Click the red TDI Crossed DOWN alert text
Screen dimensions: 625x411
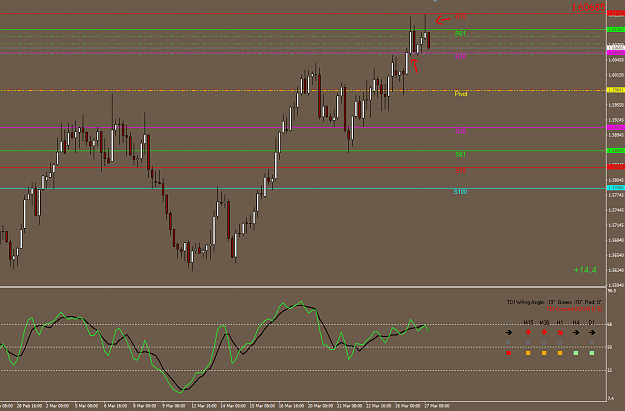tap(574, 309)
